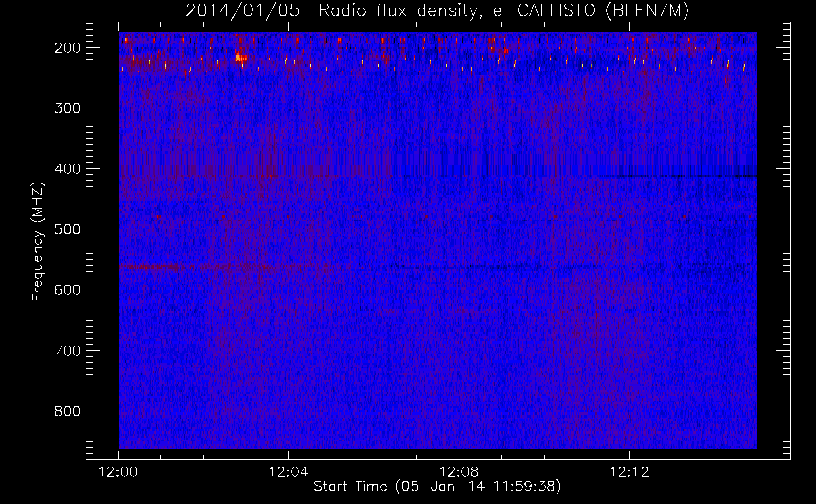Screen dimensions: 816x504
Task: Click the 200 frequency tick label
Action: 67,48
